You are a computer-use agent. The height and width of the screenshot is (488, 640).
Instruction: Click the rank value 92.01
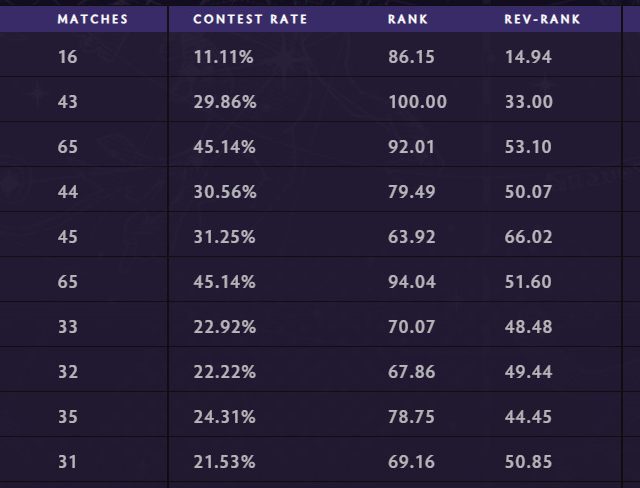tap(411, 147)
